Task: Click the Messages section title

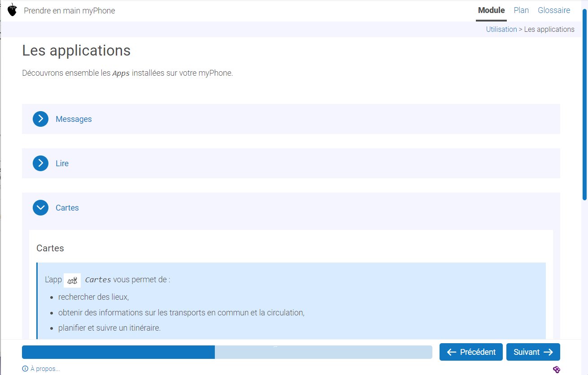Action: click(x=74, y=119)
